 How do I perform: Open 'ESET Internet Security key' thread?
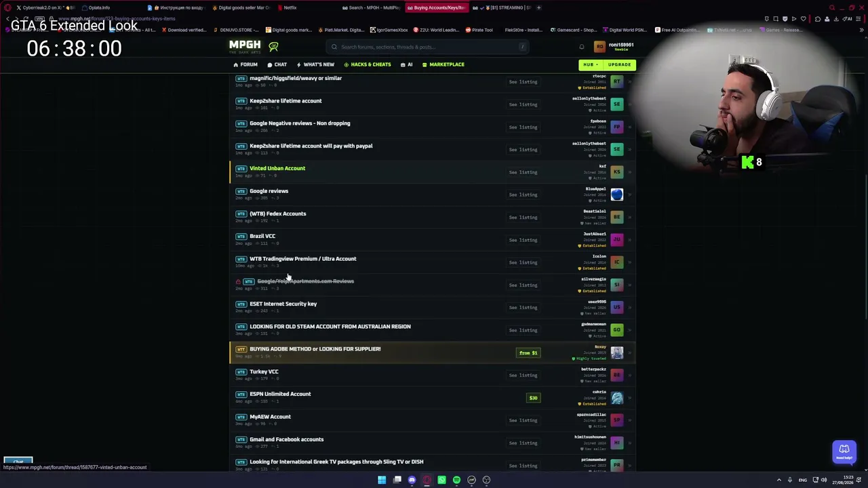click(283, 304)
